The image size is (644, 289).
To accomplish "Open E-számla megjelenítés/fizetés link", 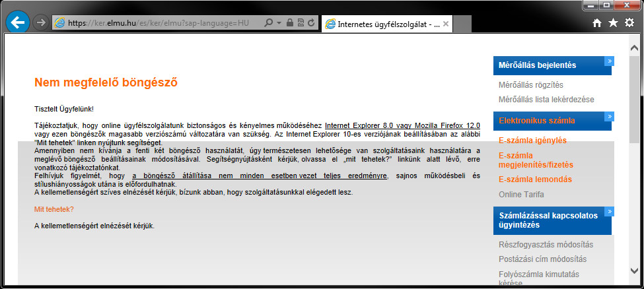I will click(x=536, y=160).
